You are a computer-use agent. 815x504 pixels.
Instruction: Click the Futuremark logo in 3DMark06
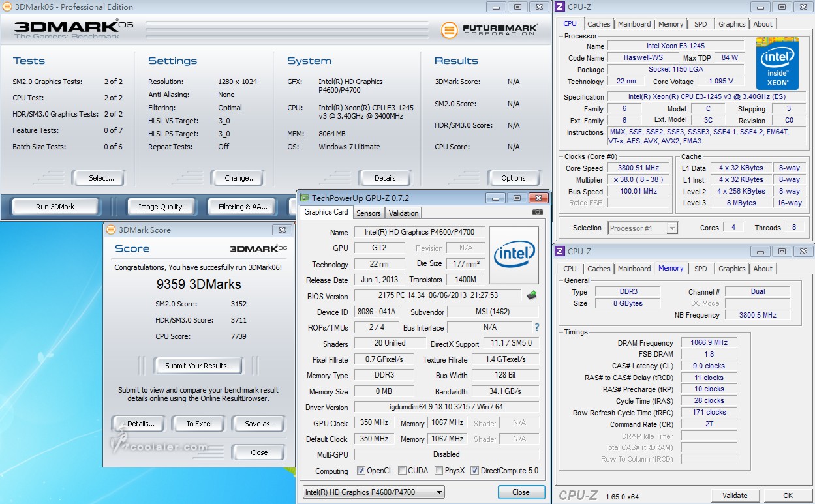point(489,30)
